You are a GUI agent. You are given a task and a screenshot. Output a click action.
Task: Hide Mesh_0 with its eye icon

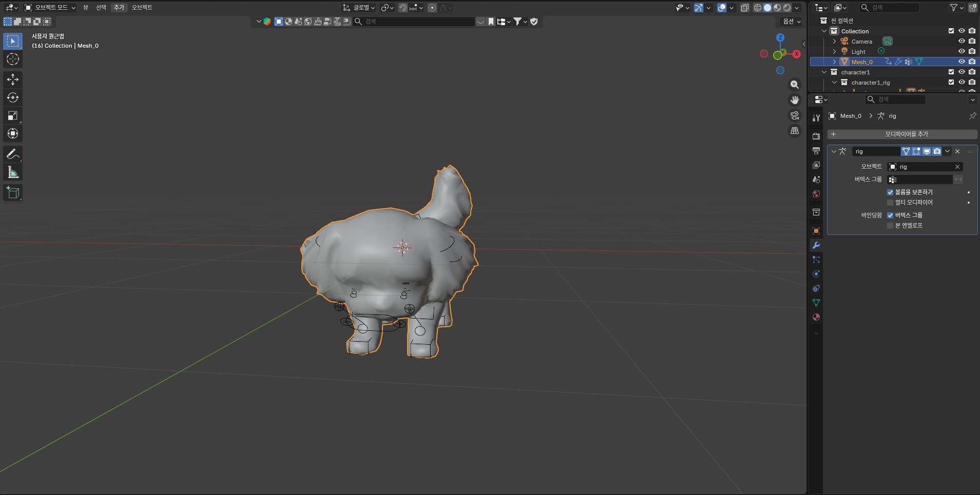click(962, 62)
